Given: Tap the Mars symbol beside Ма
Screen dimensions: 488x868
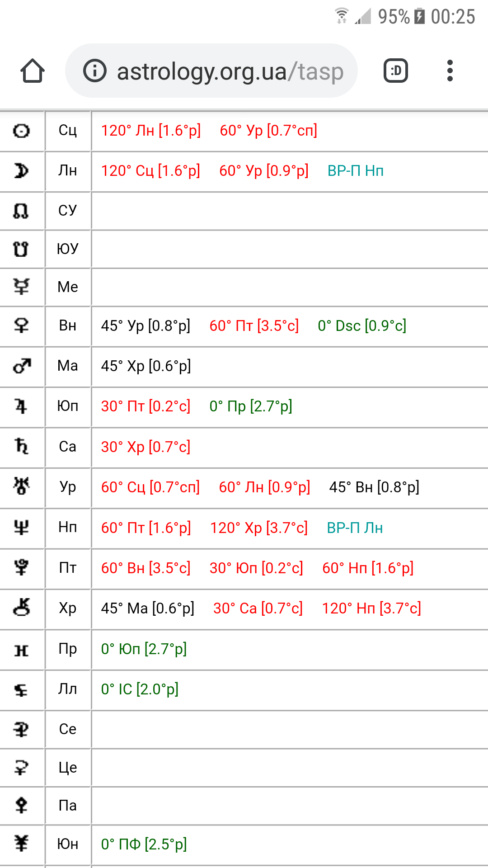Looking at the screenshot, I should tap(22, 366).
